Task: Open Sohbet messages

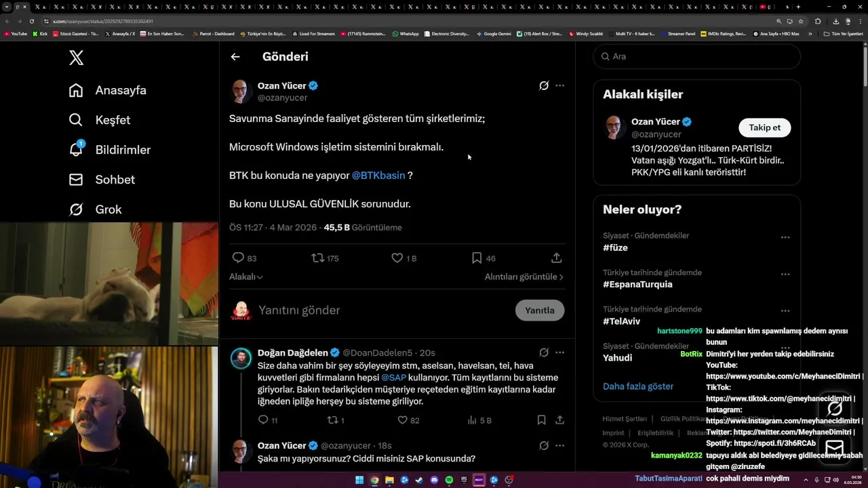Action: click(102, 180)
